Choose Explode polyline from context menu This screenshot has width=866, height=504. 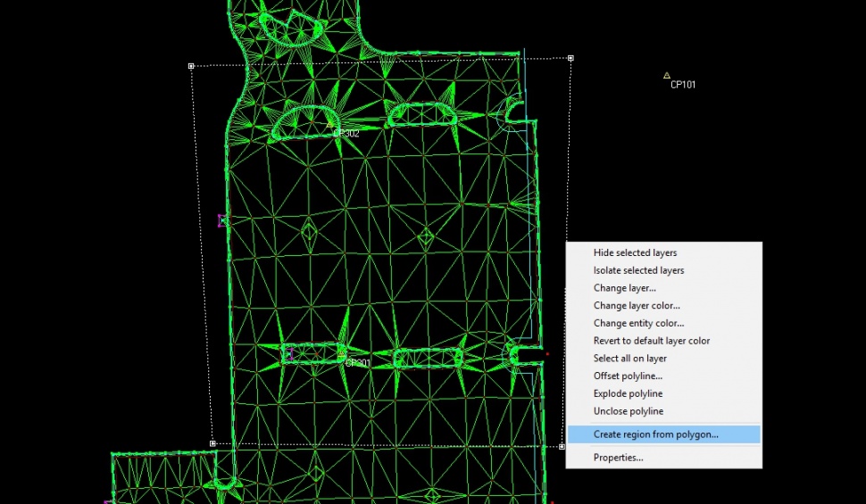pyautogui.click(x=628, y=393)
